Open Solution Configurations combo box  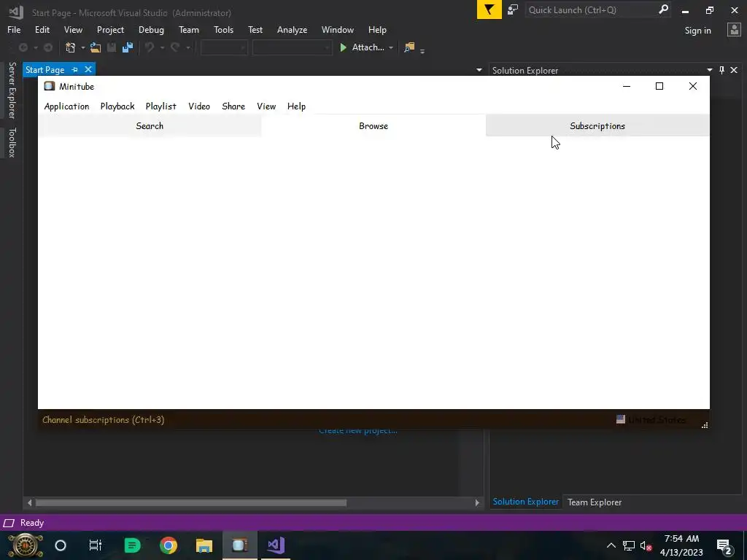coord(224,47)
